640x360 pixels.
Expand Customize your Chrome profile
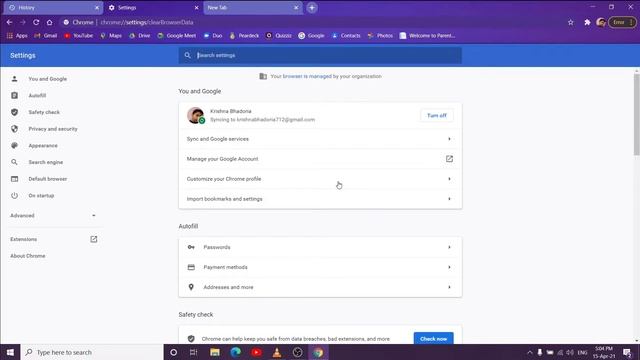point(320,179)
